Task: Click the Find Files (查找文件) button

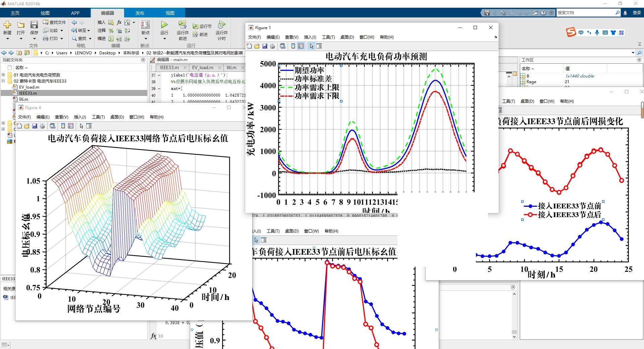Action: point(54,22)
